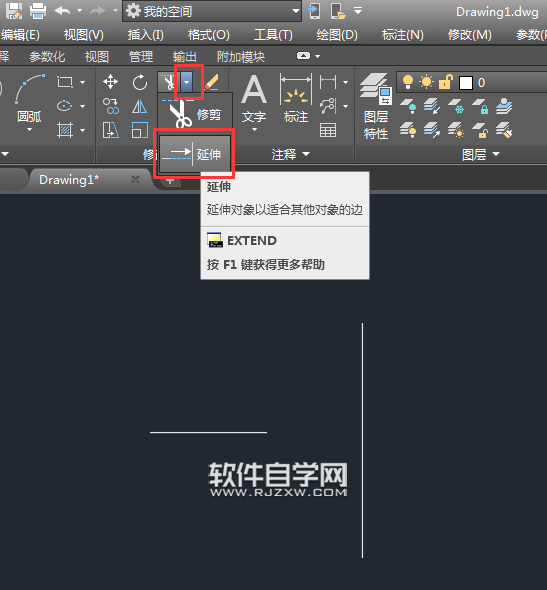Select the Mirror tool
The image size is (547, 590).
tap(140, 106)
